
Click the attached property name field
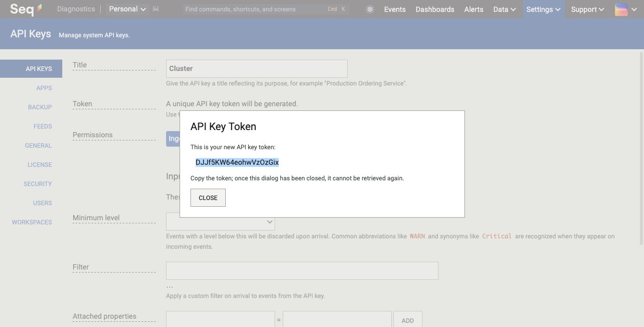[x=220, y=319]
